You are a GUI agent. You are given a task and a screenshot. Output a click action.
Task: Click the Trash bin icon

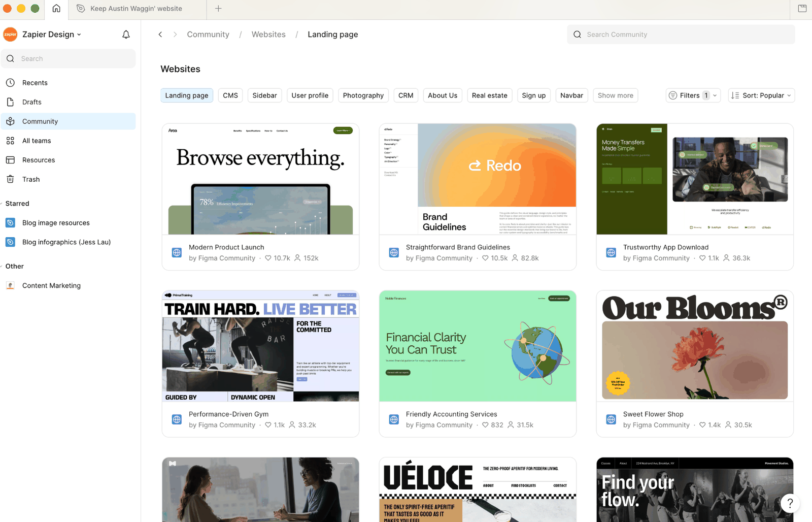click(10, 179)
